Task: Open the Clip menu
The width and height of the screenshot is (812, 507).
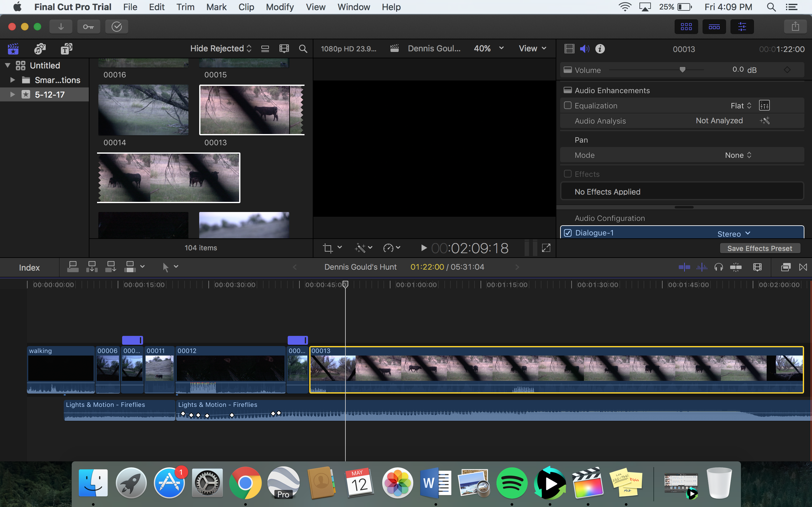Action: point(246,7)
